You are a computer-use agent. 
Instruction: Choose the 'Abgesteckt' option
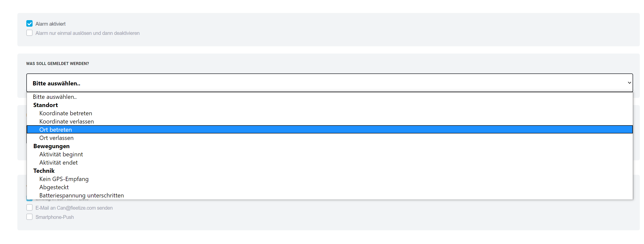pos(330,187)
